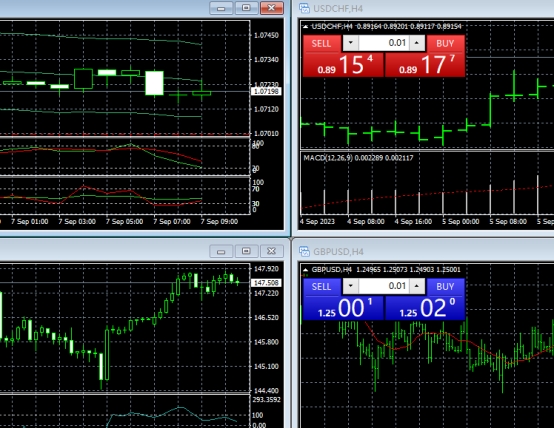
Task: Decrease GBPUSD lot volume with down arrow
Action: point(351,286)
